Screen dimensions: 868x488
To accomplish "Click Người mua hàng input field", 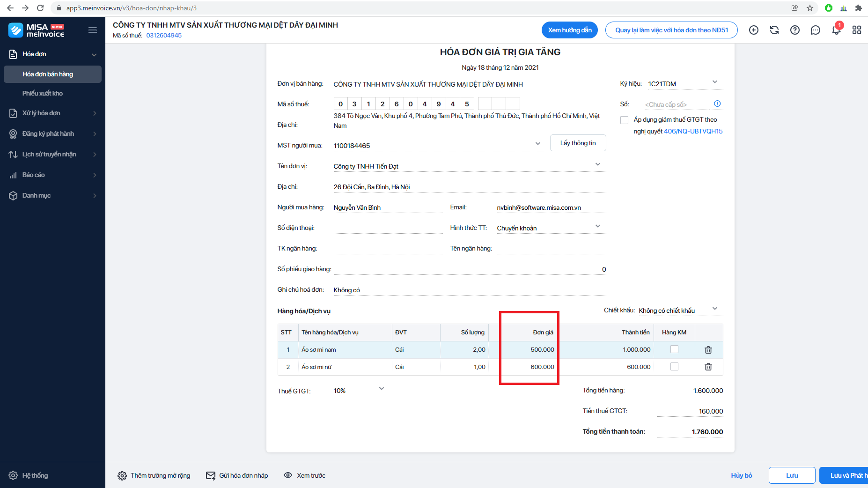I will pos(388,207).
